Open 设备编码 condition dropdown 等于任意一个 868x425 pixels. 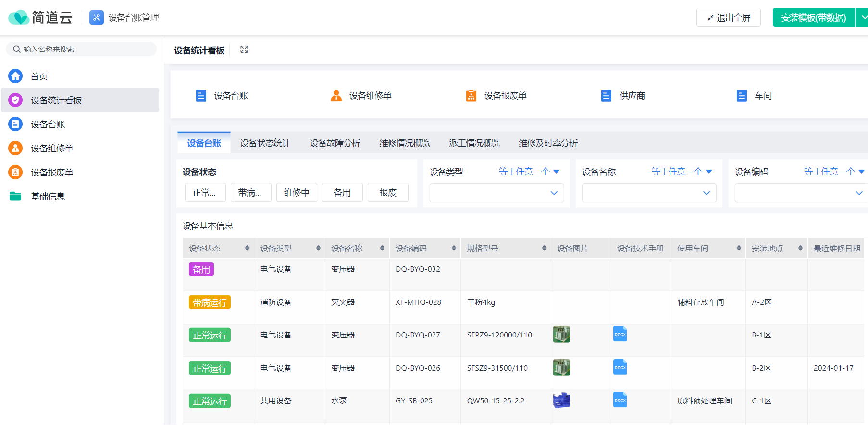click(x=834, y=172)
